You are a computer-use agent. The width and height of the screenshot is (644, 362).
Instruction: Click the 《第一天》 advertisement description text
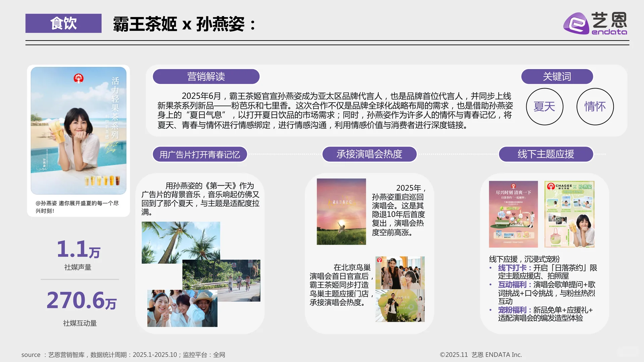click(x=200, y=199)
